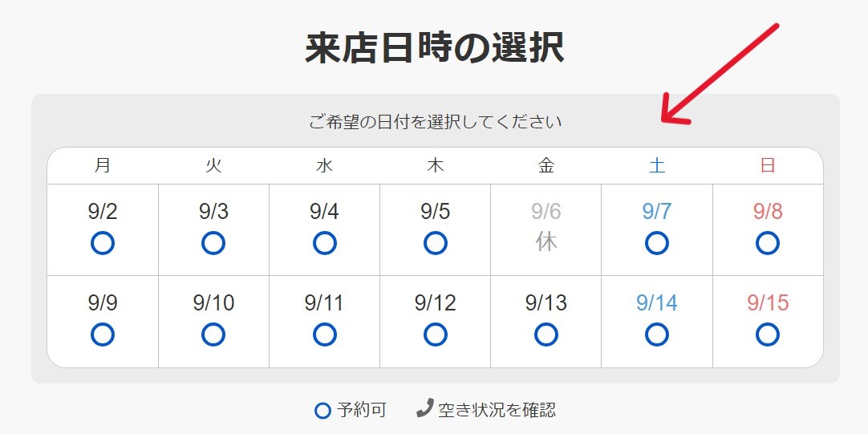Select Saturday 9/7 availability circle
The image size is (868, 434).
656,242
